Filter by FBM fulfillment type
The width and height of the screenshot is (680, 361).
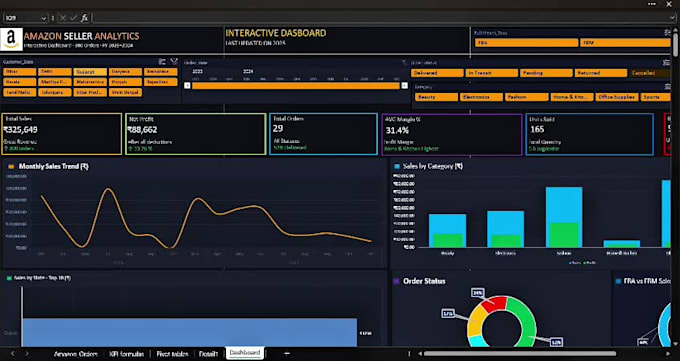point(626,43)
